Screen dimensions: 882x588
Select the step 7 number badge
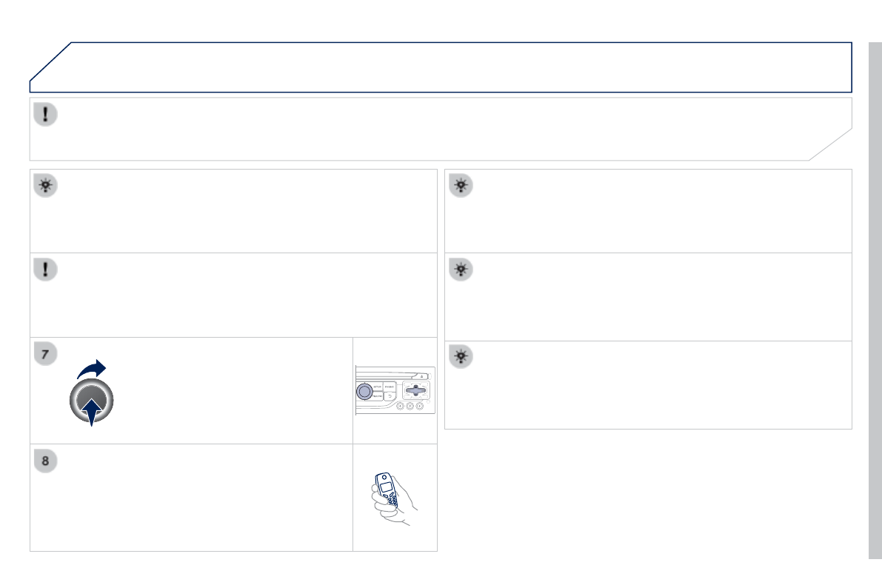pyautogui.click(x=46, y=354)
